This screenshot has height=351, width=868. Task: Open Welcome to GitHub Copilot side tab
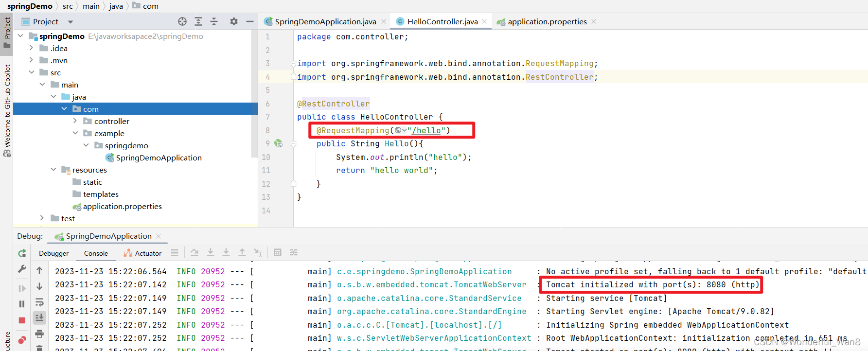tap(7, 111)
